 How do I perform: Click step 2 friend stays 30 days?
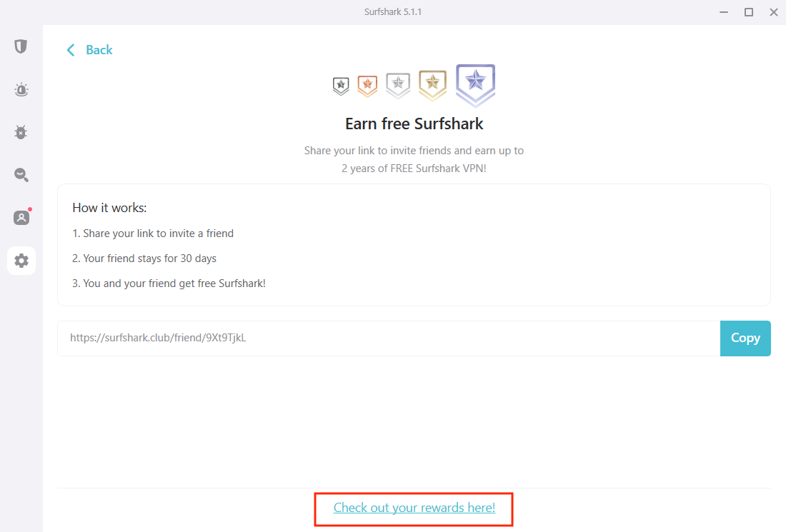pyautogui.click(x=144, y=259)
